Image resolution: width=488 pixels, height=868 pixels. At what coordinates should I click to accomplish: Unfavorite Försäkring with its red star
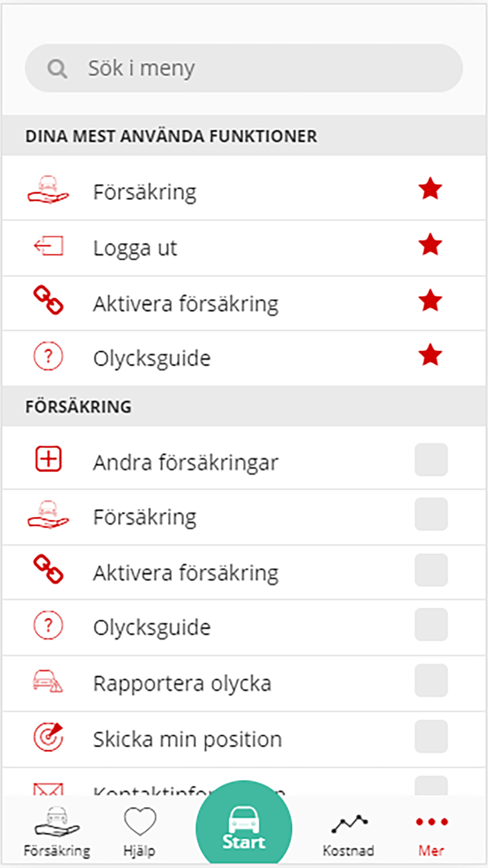pos(430,189)
